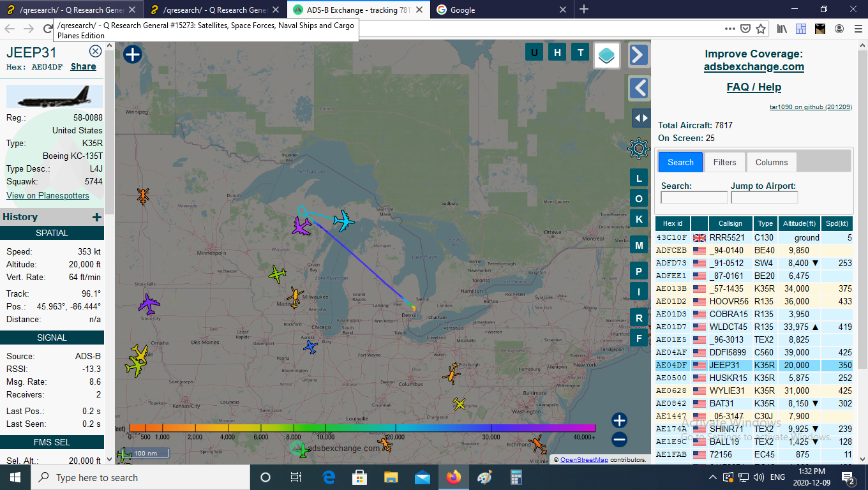Select the RRR5521 aircraft row
The image size is (868, 490).
point(754,237)
